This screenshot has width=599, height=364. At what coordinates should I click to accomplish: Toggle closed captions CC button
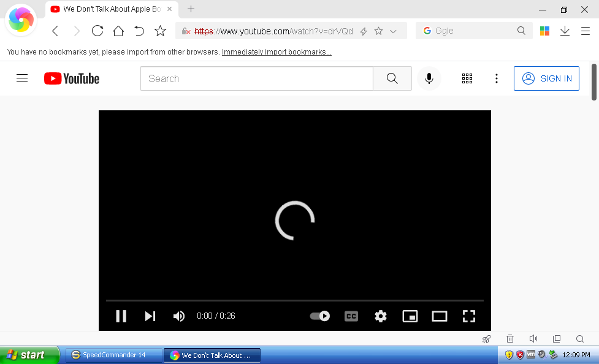click(x=351, y=316)
